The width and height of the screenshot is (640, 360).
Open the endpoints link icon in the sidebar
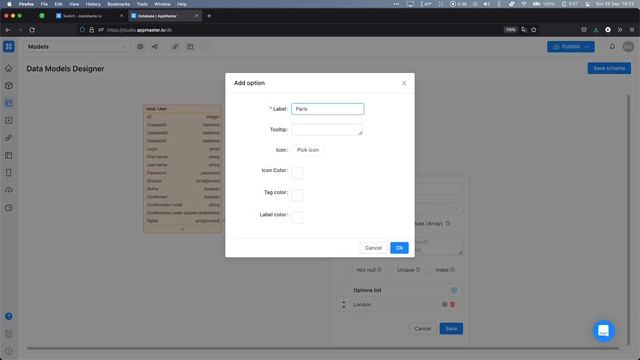pyautogui.click(x=9, y=138)
